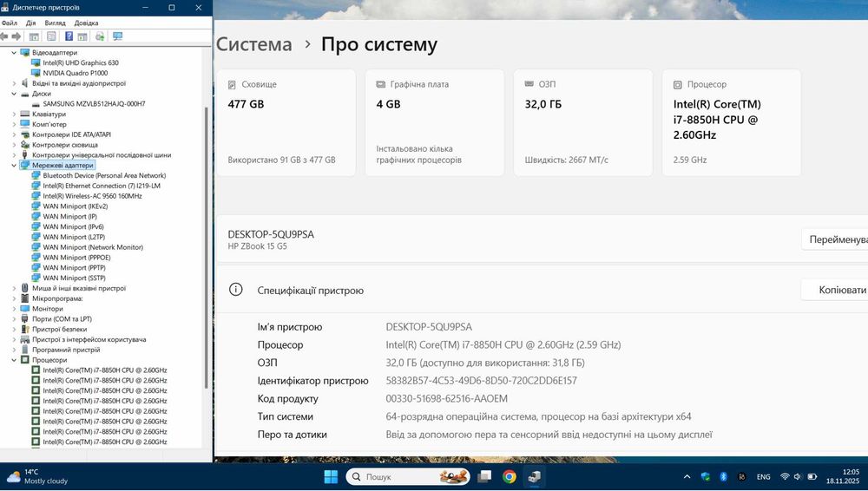This screenshot has width=868, height=491.
Task: Show hidden tray icons chevron
Action: (x=687, y=476)
